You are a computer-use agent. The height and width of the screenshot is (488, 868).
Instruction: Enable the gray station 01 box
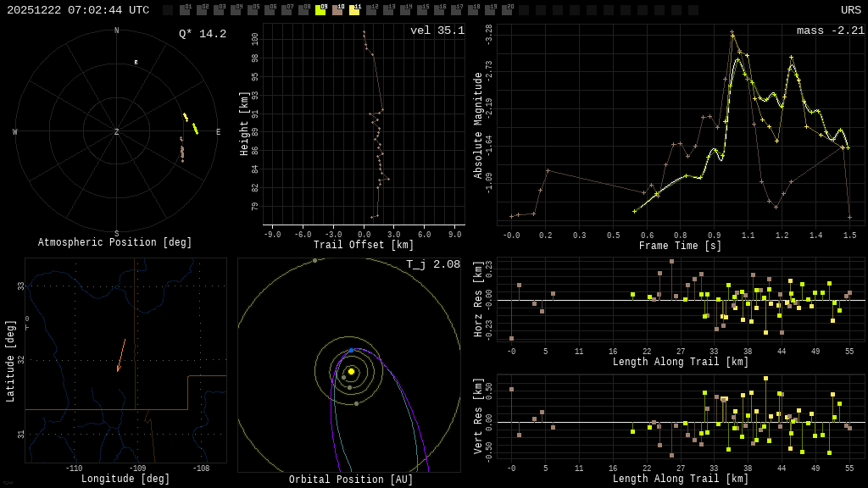tap(185, 10)
